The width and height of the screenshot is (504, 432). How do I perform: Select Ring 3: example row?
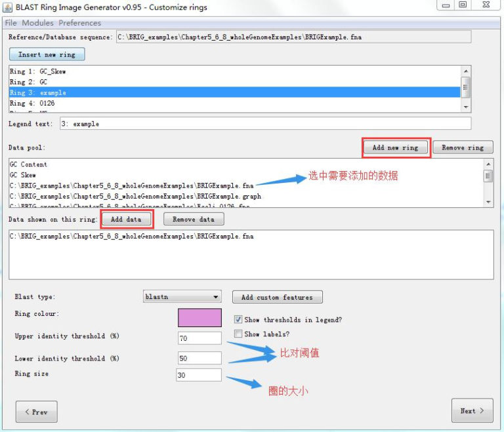235,92
